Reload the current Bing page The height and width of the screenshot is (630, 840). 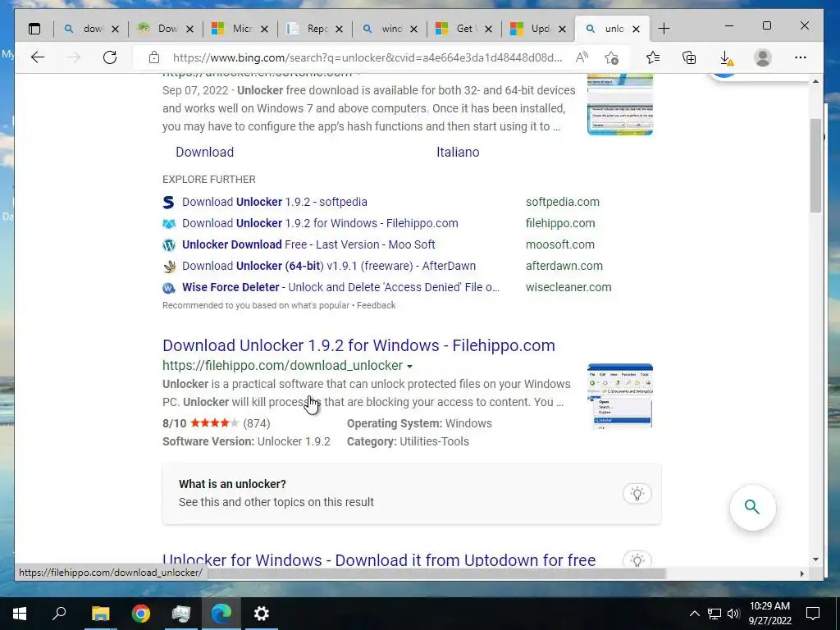110,57
